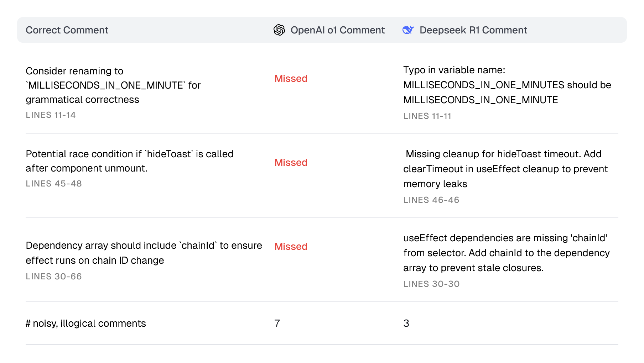Click the 'Potential race condition' correct comment
This screenshot has height=363, width=644.
(130, 161)
